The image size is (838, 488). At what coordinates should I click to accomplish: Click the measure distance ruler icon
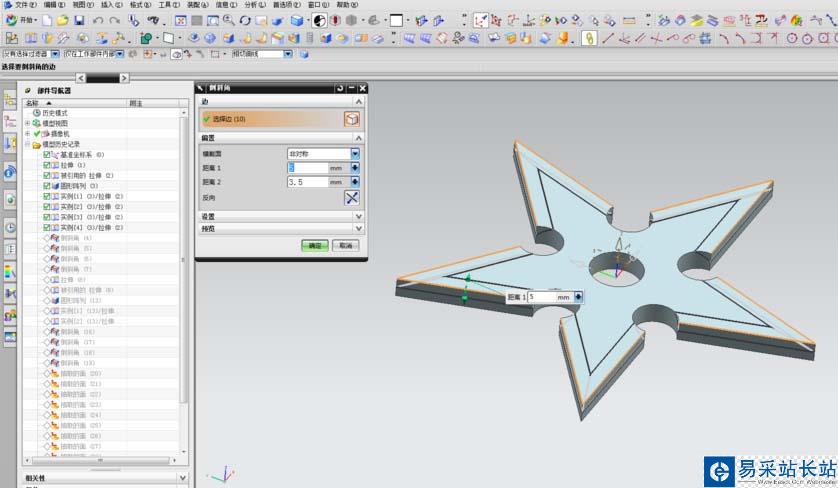point(629,20)
